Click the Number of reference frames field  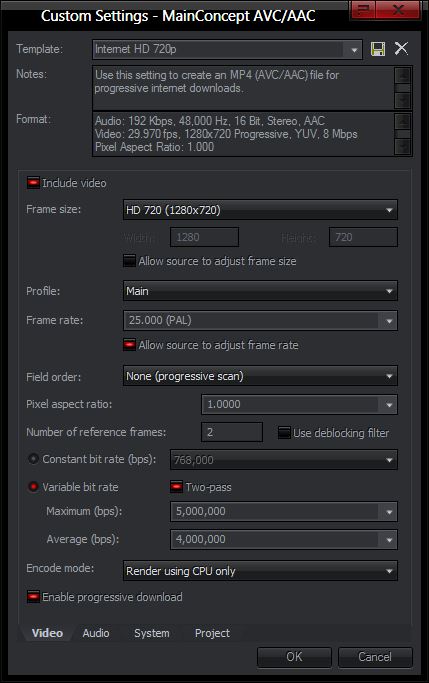[x=232, y=432]
